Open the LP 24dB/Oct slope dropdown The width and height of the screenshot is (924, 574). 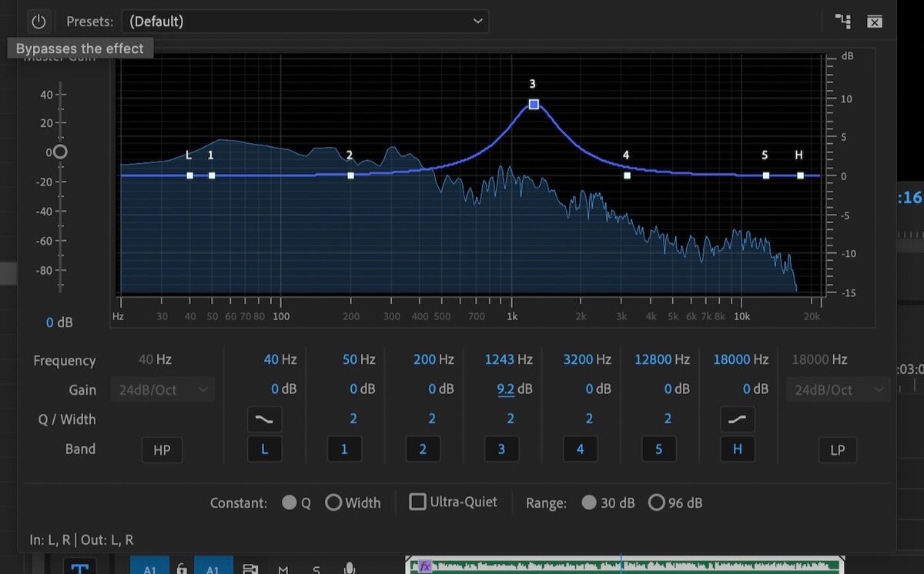pyautogui.click(x=837, y=389)
